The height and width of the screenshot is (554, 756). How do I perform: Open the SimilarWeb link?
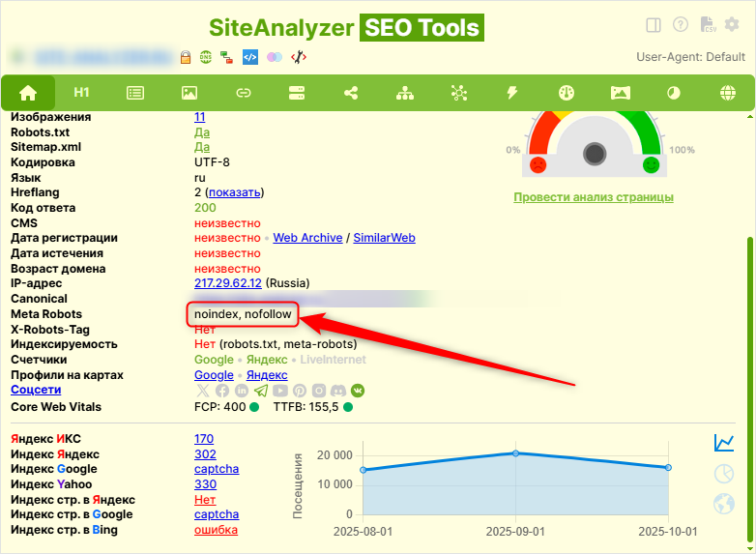click(x=384, y=238)
